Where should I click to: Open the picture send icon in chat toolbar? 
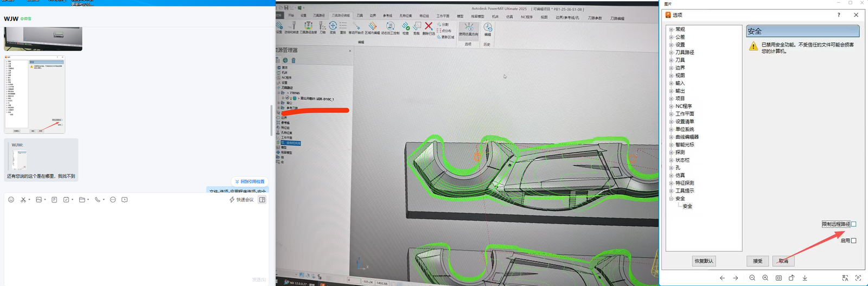click(39, 200)
